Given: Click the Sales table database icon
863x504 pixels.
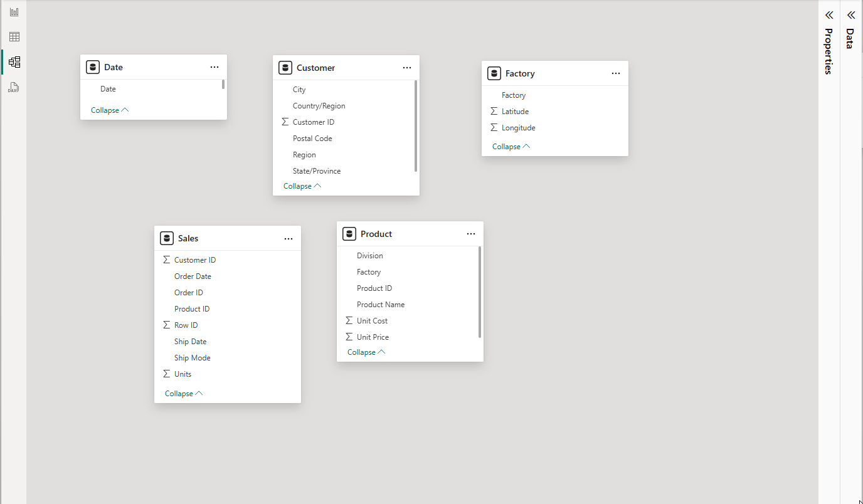Looking at the screenshot, I should click(167, 238).
